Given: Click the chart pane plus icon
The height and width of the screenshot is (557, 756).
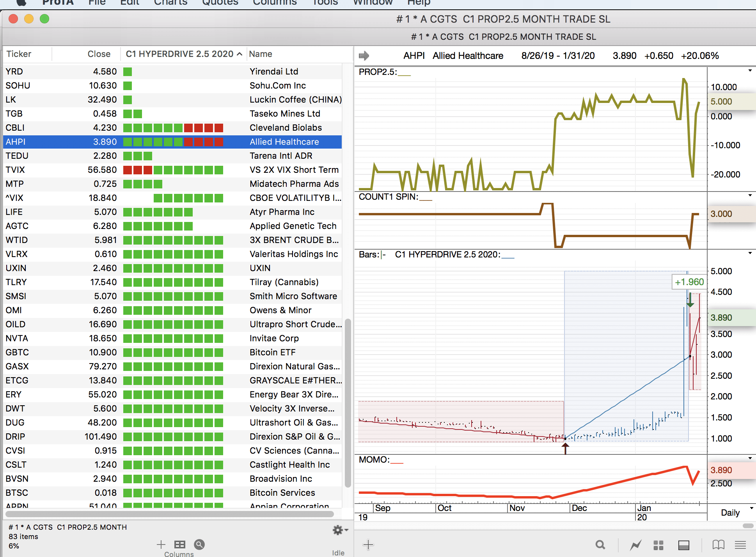Looking at the screenshot, I should click(368, 545).
